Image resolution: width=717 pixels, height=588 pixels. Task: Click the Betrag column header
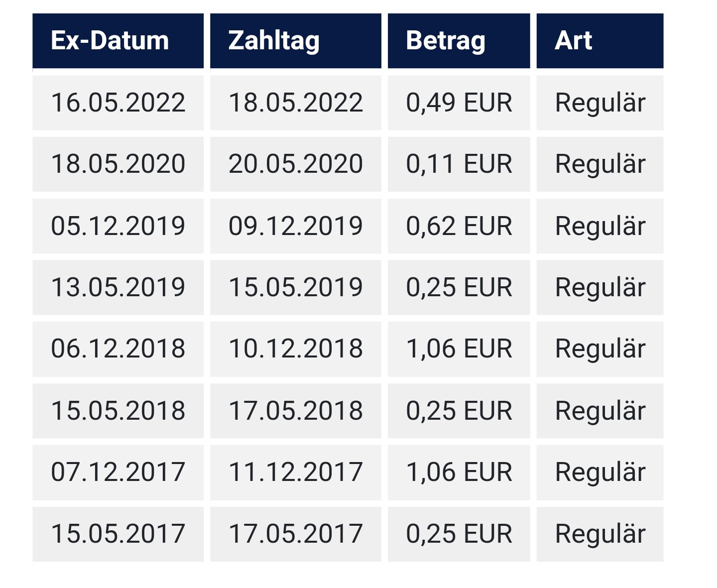(459, 41)
